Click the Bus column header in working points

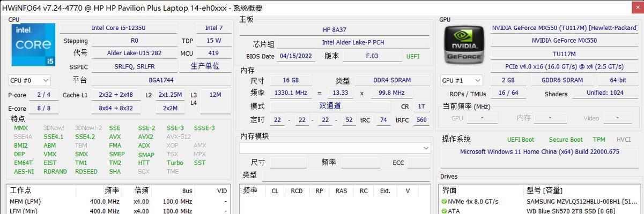[x=187, y=190]
